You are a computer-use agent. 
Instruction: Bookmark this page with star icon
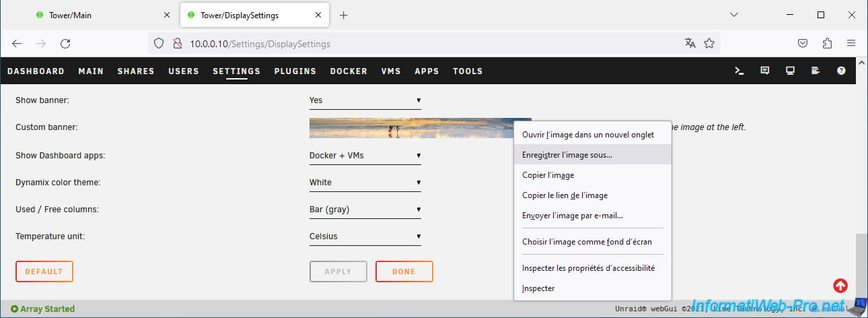point(709,43)
